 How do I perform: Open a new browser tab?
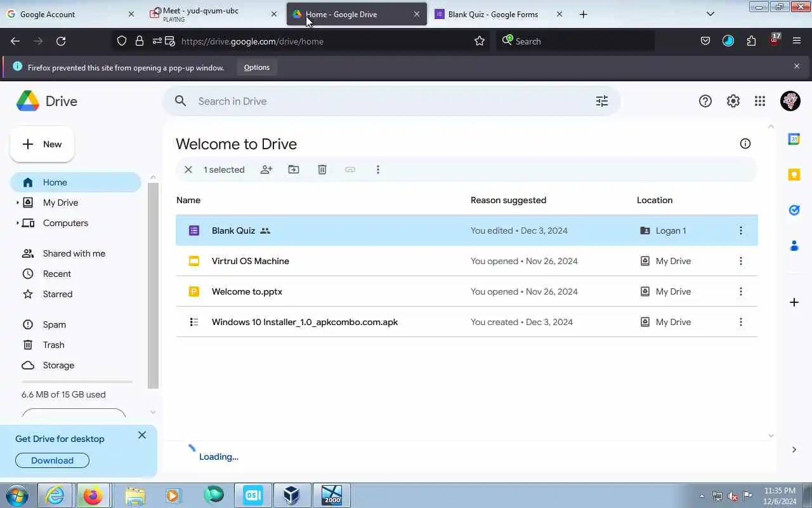point(584,14)
